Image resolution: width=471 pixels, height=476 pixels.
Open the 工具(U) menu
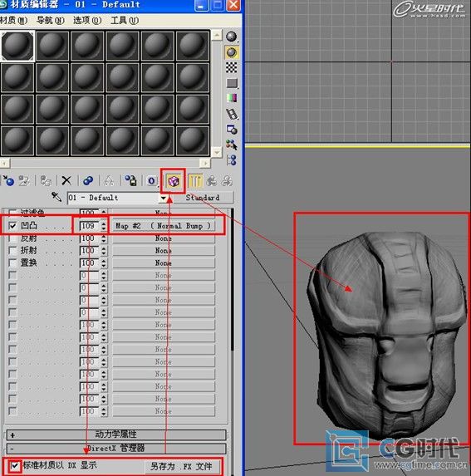[125, 20]
